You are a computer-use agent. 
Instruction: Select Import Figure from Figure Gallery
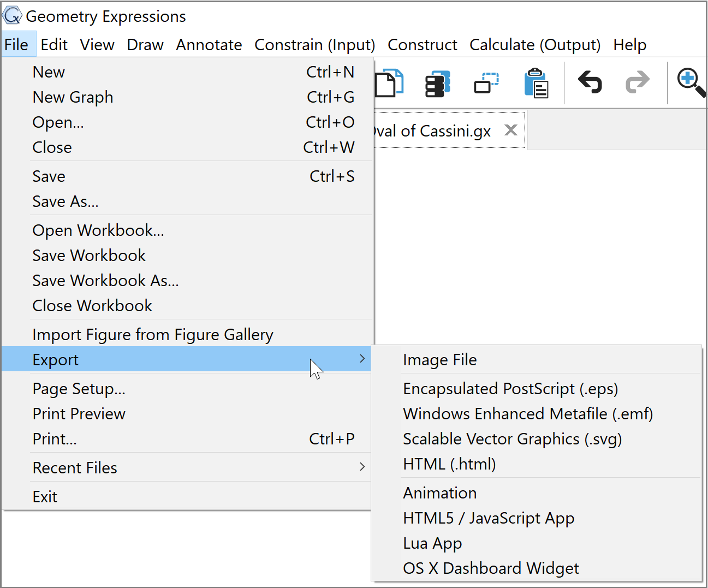(x=153, y=335)
